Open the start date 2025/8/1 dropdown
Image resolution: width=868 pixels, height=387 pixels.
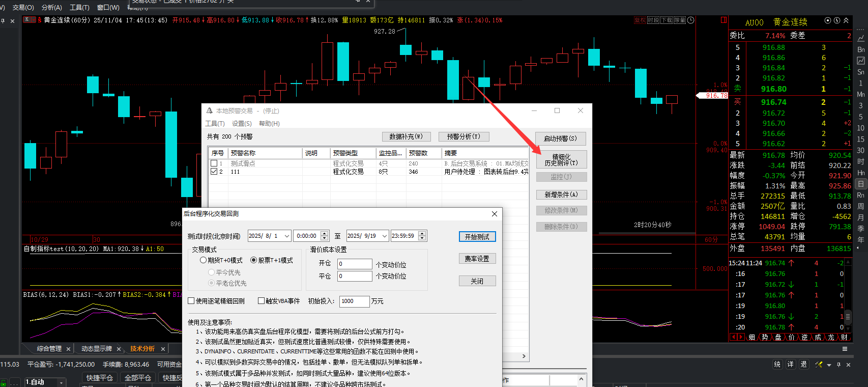click(x=287, y=236)
